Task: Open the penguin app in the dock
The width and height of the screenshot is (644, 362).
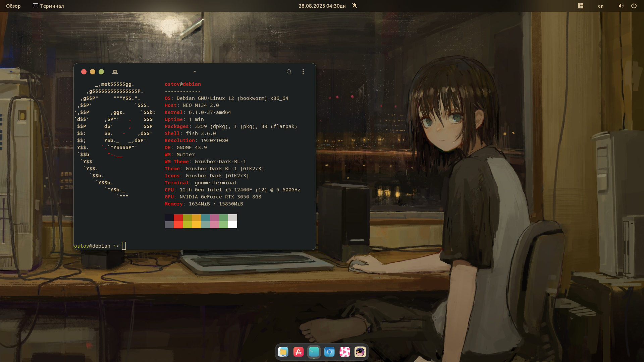Action: pos(360,352)
